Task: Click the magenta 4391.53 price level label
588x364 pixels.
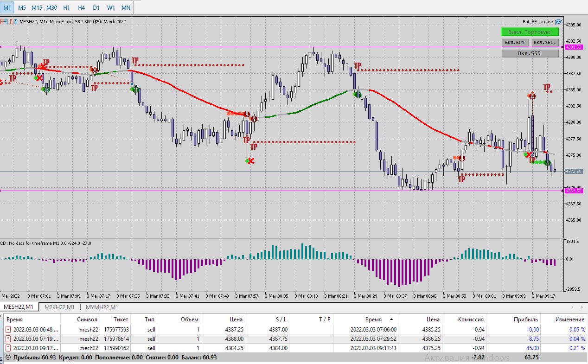Action: (574, 47)
